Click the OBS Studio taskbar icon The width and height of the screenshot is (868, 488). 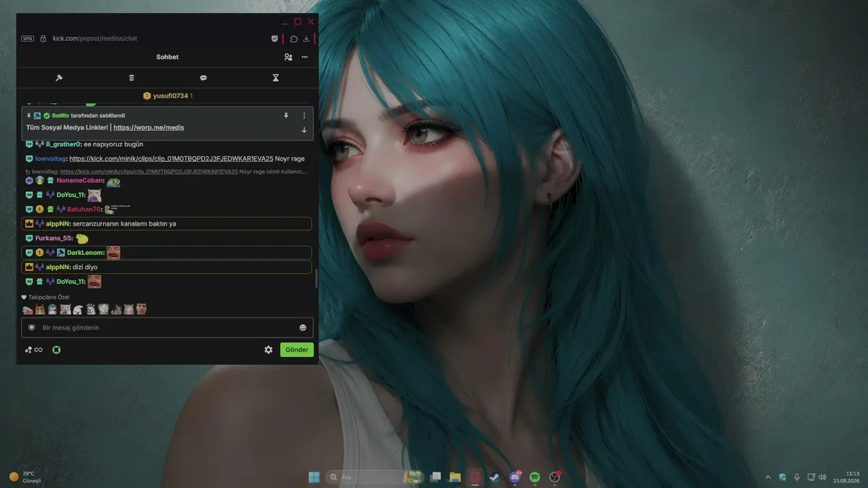(x=555, y=477)
